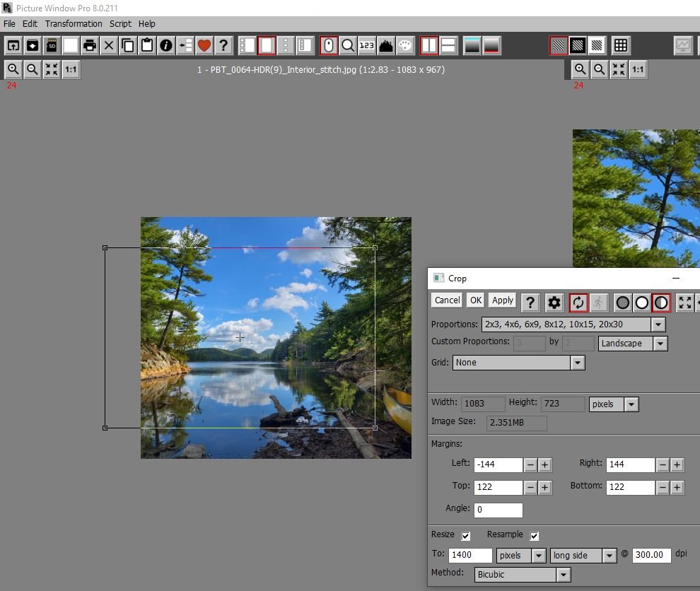Image resolution: width=700 pixels, height=591 pixels.
Task: Toggle the auto-preview refresh button in Crop
Action: 578,303
